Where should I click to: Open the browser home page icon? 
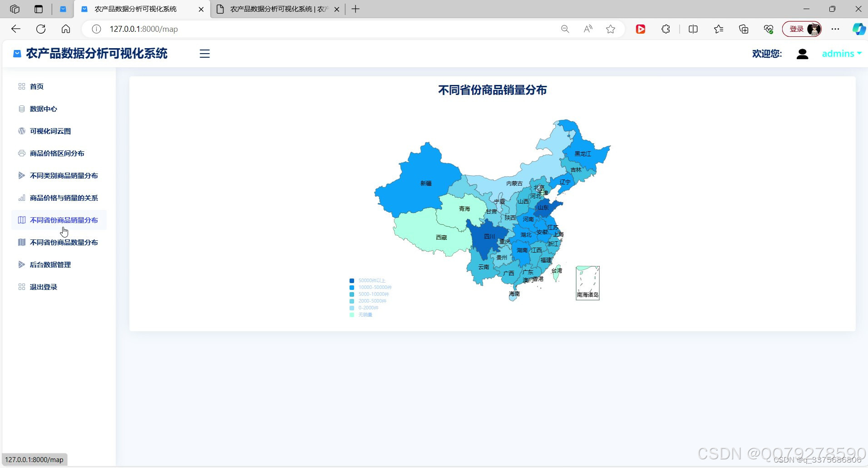(x=66, y=29)
